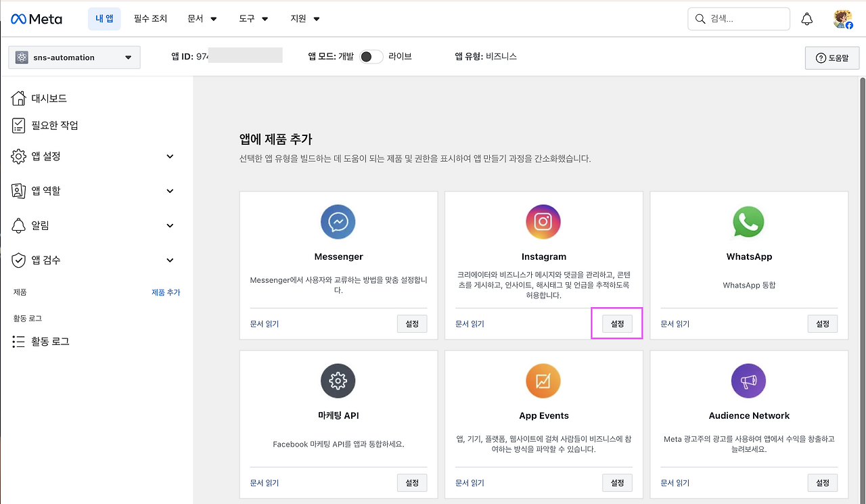Click 설정 button for 마케팅 API

(x=412, y=483)
